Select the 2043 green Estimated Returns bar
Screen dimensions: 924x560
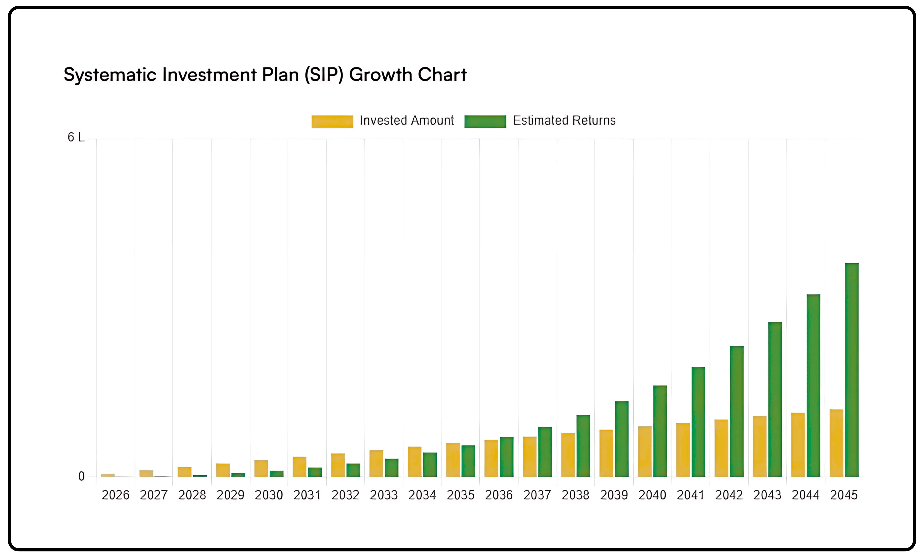click(775, 400)
